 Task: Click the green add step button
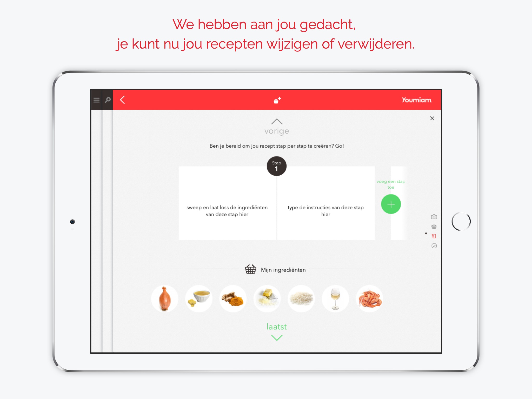click(x=390, y=204)
